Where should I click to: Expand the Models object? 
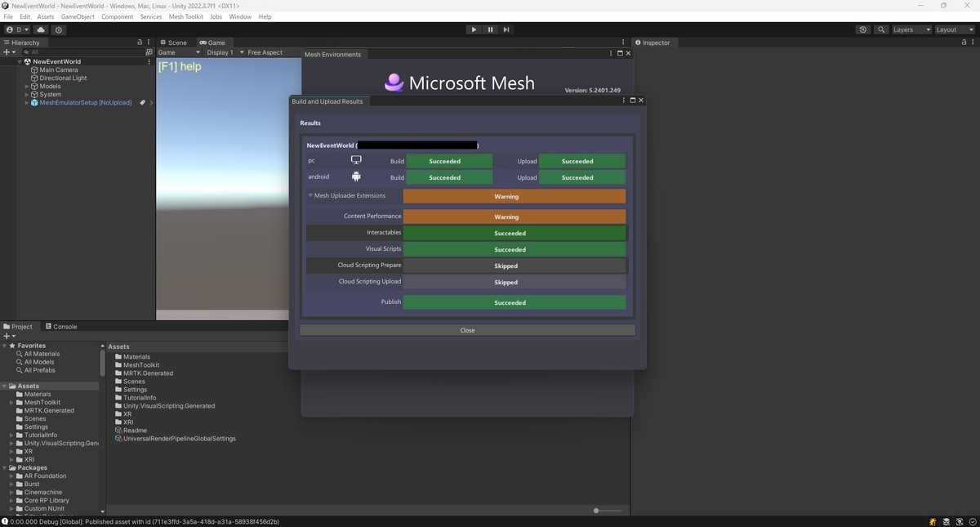26,86
